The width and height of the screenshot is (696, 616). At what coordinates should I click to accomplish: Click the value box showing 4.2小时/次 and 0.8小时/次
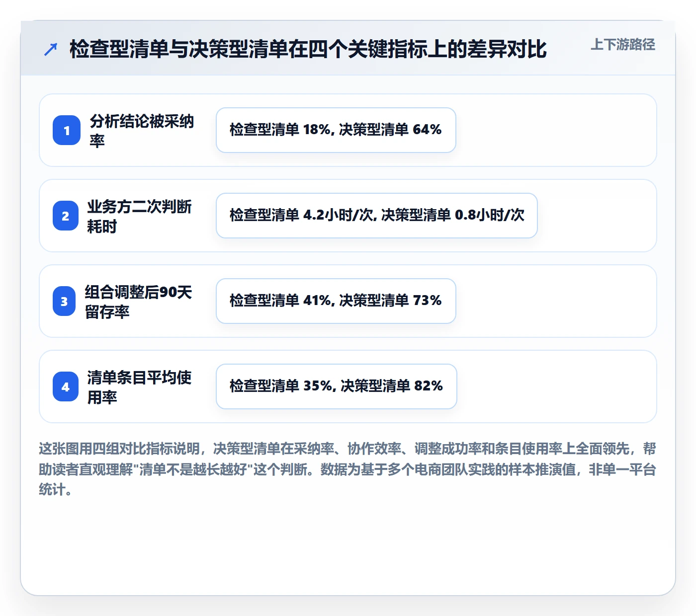377,216
